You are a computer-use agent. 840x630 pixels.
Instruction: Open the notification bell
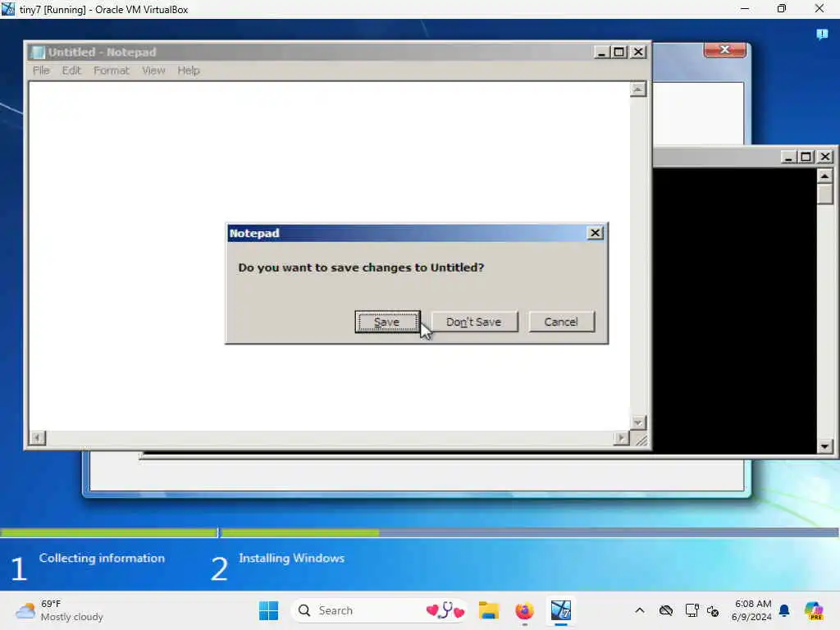784,610
